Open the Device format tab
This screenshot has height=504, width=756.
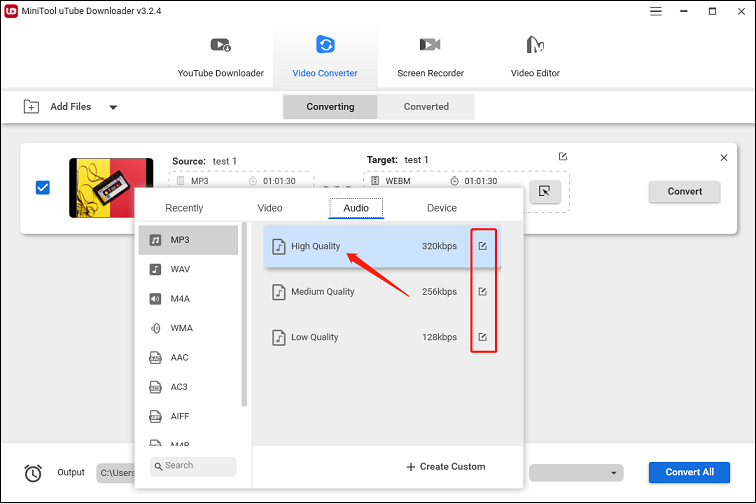pyautogui.click(x=442, y=208)
